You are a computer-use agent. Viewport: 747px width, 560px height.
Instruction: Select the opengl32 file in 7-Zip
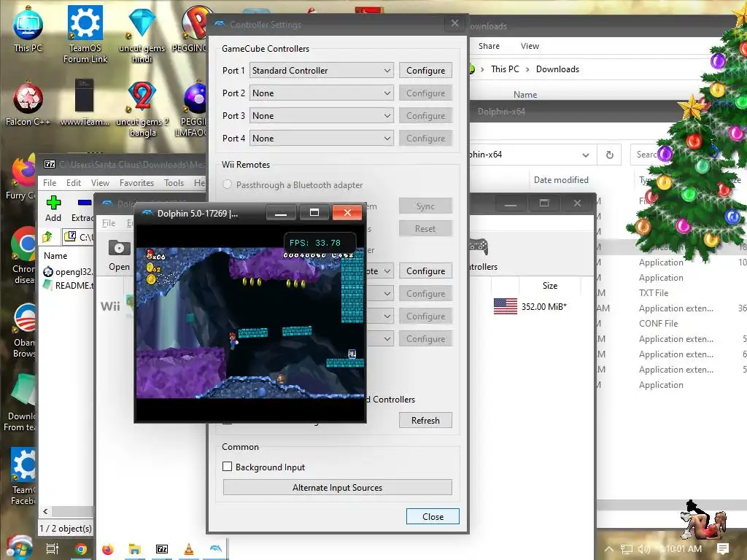coord(67,272)
